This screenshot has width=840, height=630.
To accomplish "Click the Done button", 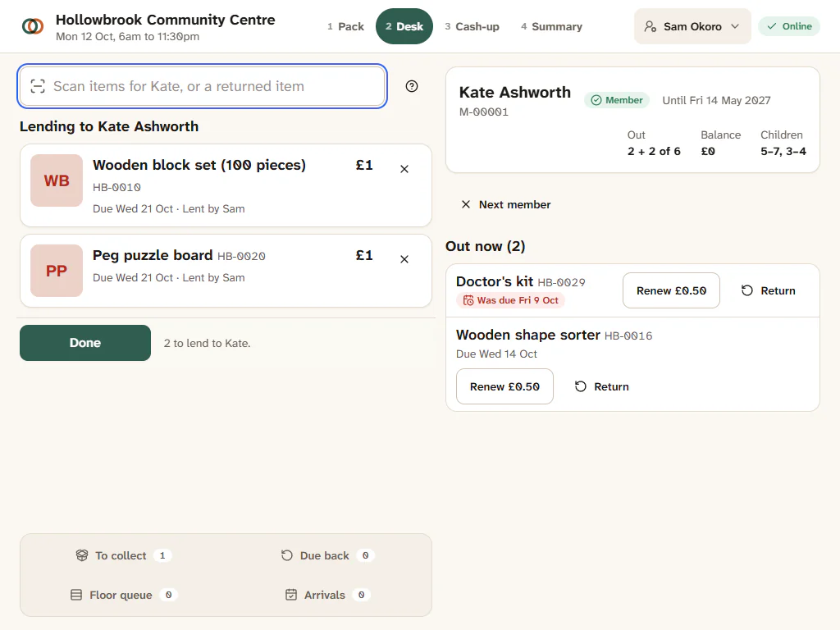I will pos(85,343).
